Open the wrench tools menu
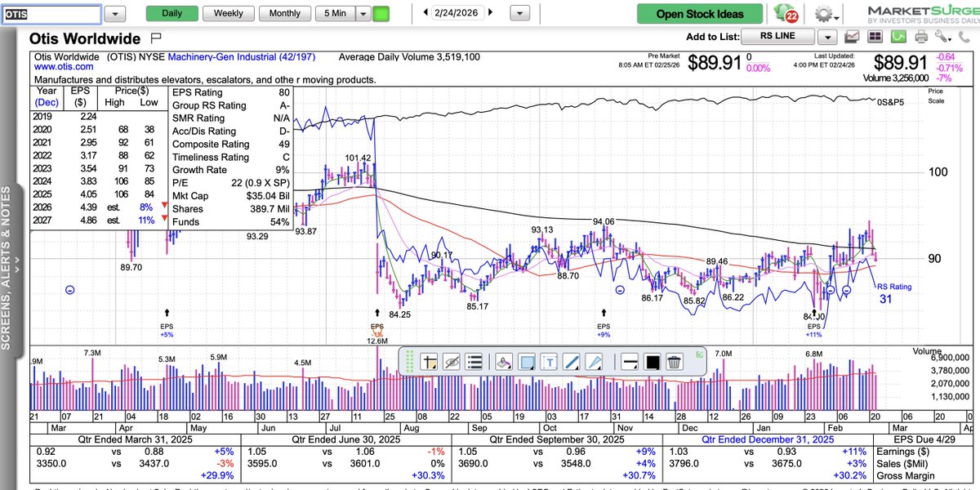The height and width of the screenshot is (490, 980). [943, 37]
